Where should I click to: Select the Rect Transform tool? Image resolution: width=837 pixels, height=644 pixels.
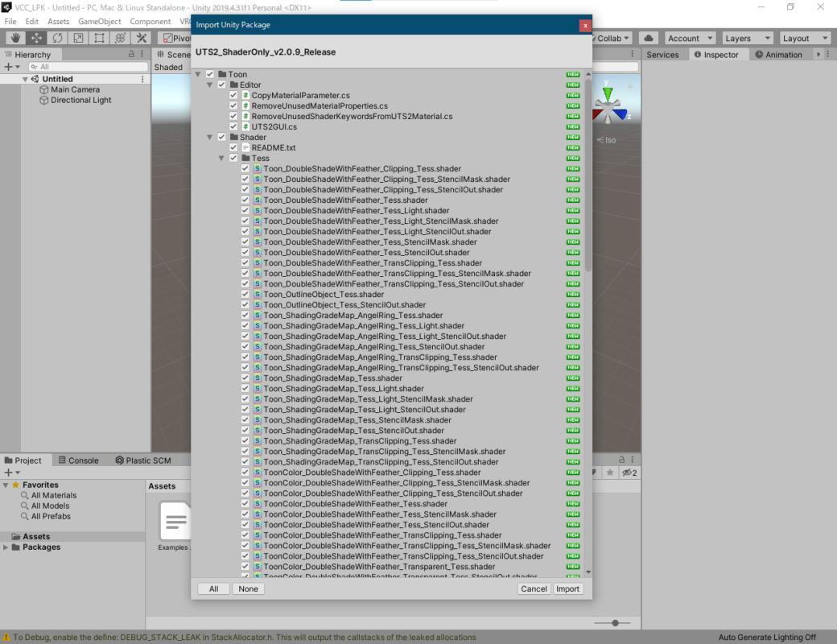(99, 38)
